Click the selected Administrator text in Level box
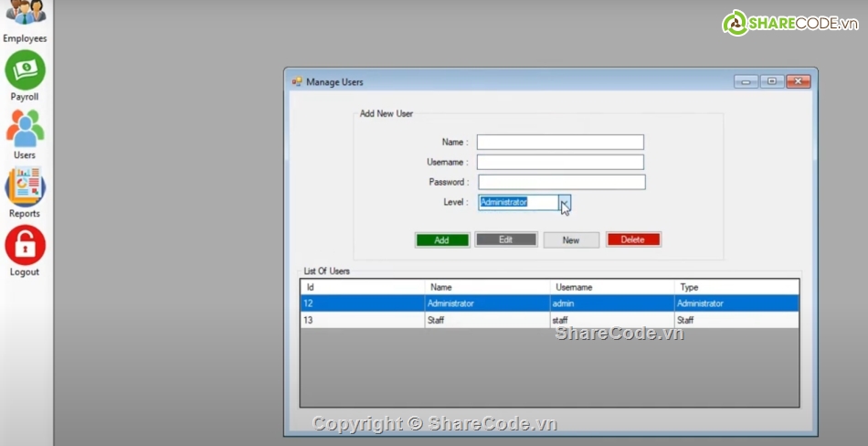The image size is (868, 446). [x=503, y=202]
